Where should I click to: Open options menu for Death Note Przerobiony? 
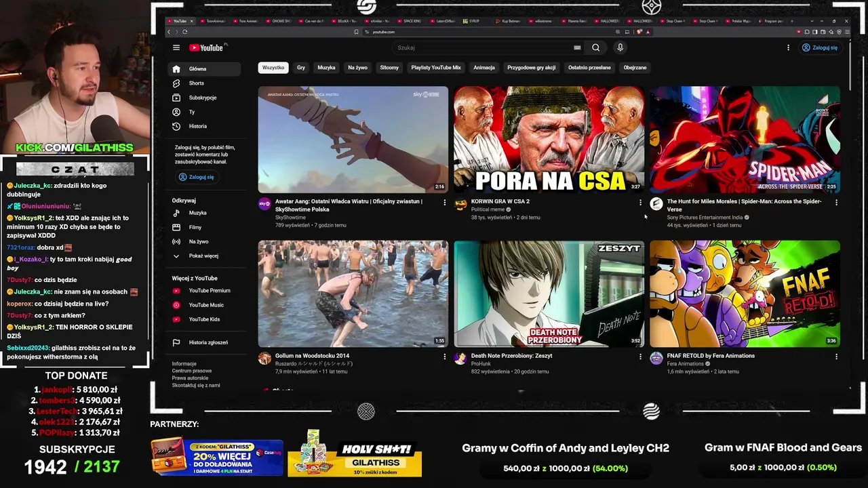[640, 357]
